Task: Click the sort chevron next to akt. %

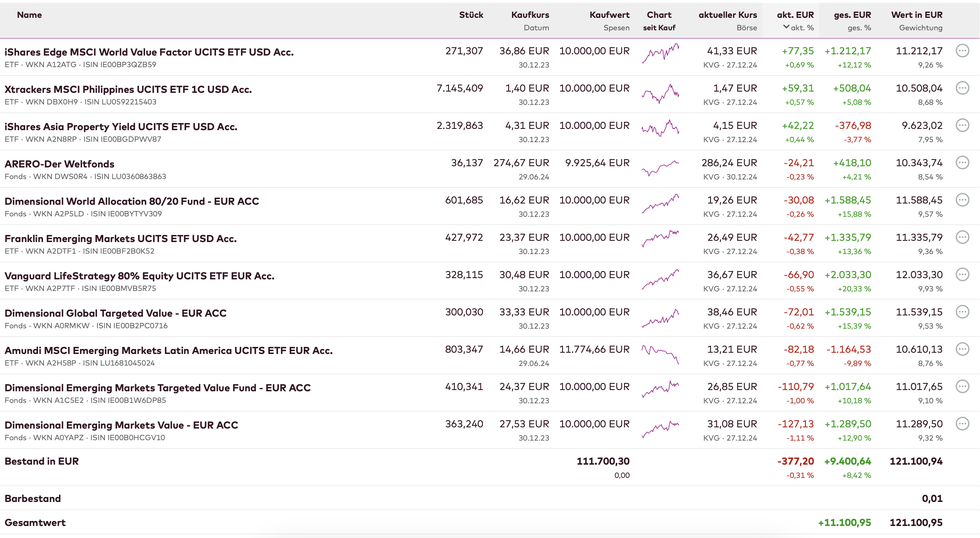Action: click(786, 27)
